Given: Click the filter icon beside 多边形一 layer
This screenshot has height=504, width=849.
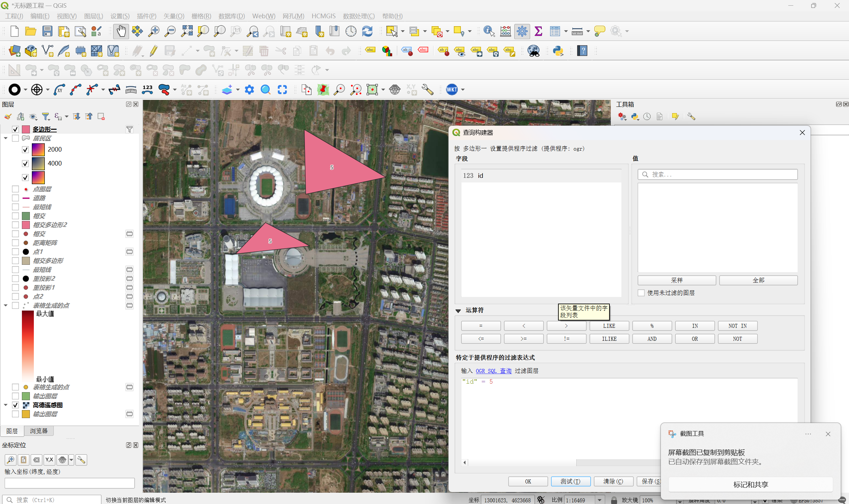Looking at the screenshot, I should [129, 129].
